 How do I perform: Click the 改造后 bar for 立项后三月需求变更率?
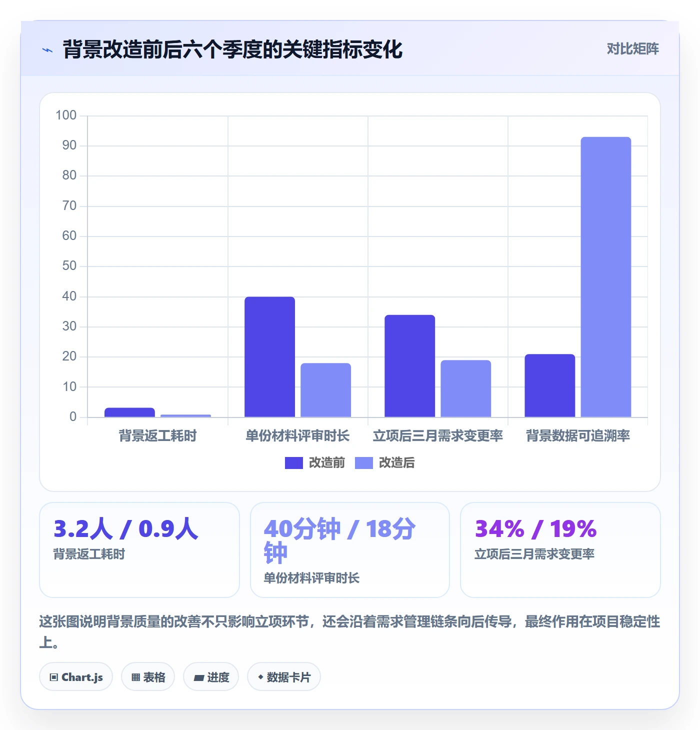(465, 388)
